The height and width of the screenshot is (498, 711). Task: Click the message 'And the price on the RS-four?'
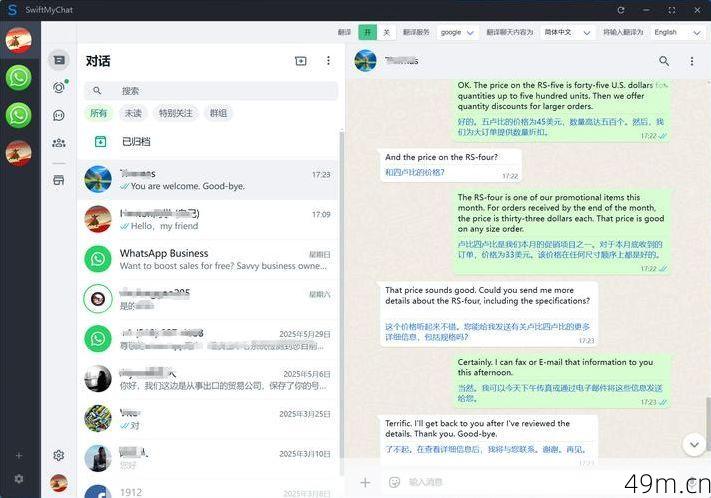[451, 166]
